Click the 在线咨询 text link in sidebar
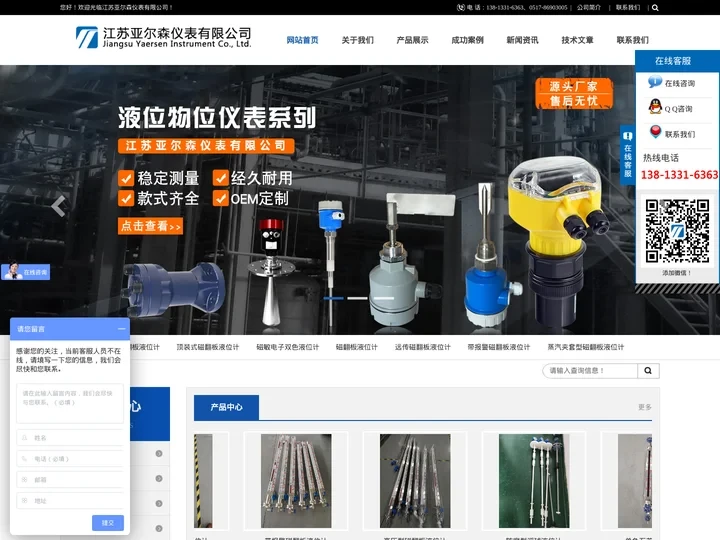720x540 pixels. pyautogui.click(x=680, y=83)
